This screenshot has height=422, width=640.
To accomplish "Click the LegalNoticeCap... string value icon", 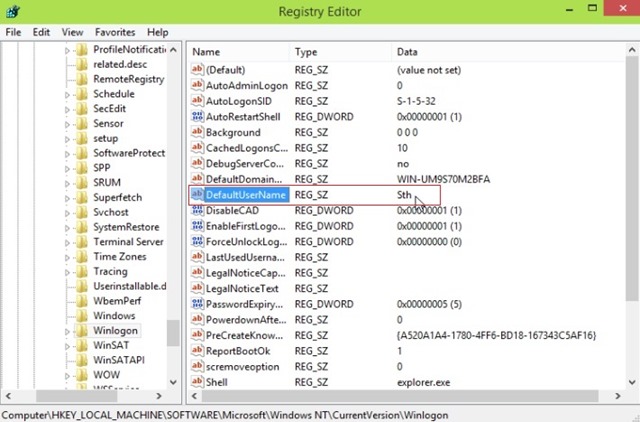I will (x=197, y=272).
